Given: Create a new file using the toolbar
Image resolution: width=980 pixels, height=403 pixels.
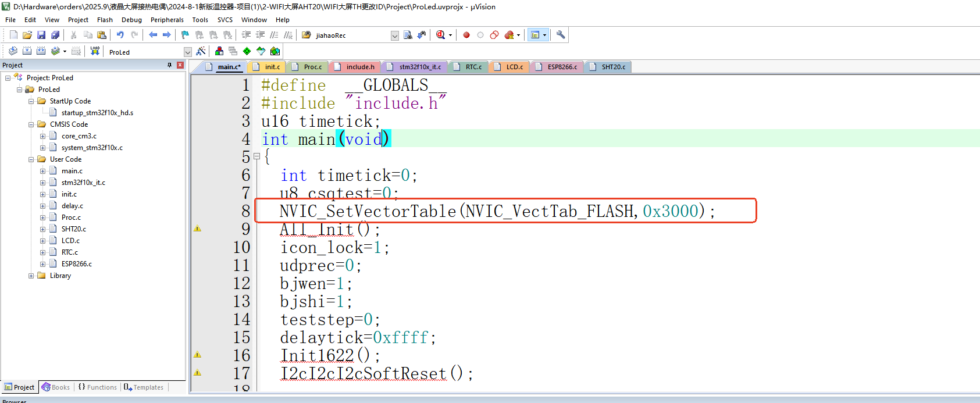Looking at the screenshot, I should point(13,35).
